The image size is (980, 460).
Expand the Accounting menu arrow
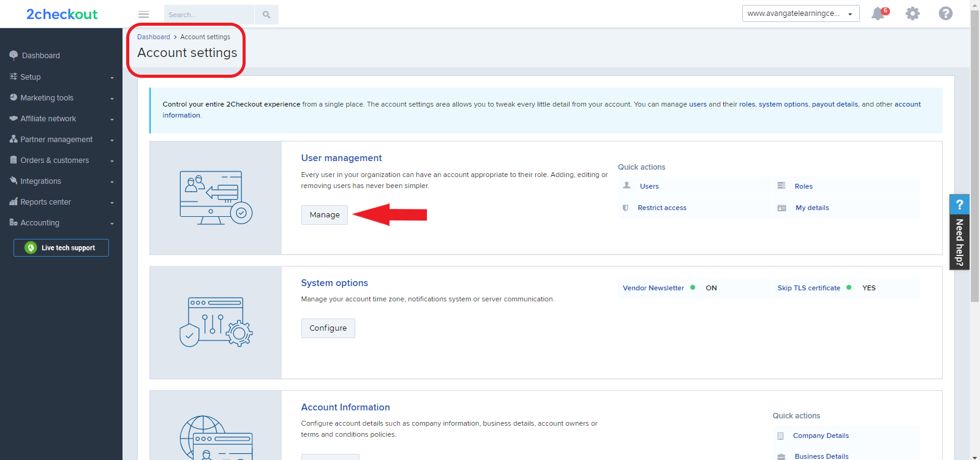[x=112, y=224]
